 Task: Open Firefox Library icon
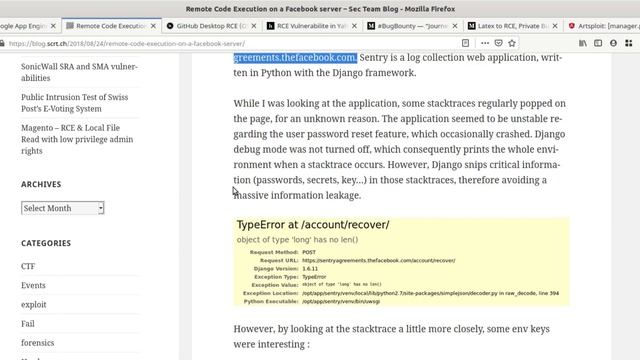(x=583, y=43)
